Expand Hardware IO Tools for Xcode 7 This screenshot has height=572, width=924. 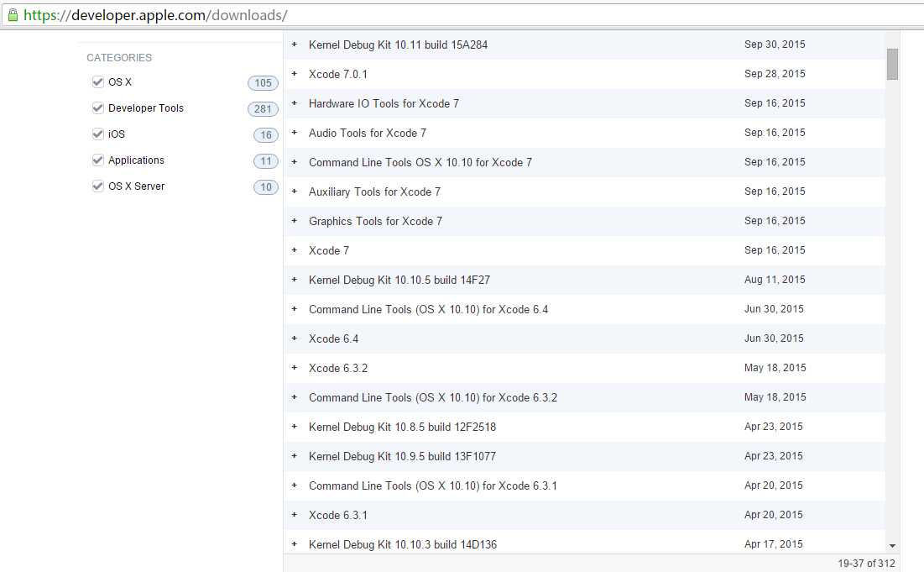coord(294,103)
